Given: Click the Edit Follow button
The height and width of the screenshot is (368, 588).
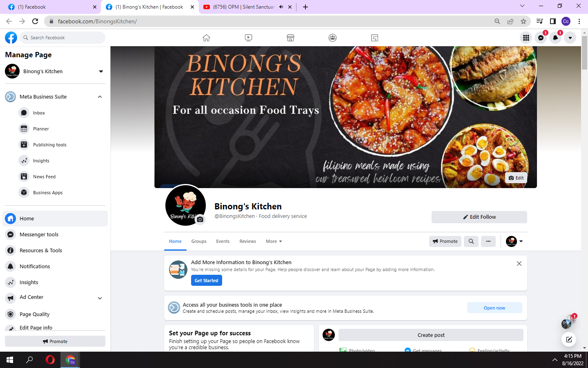Looking at the screenshot, I should coord(479,217).
